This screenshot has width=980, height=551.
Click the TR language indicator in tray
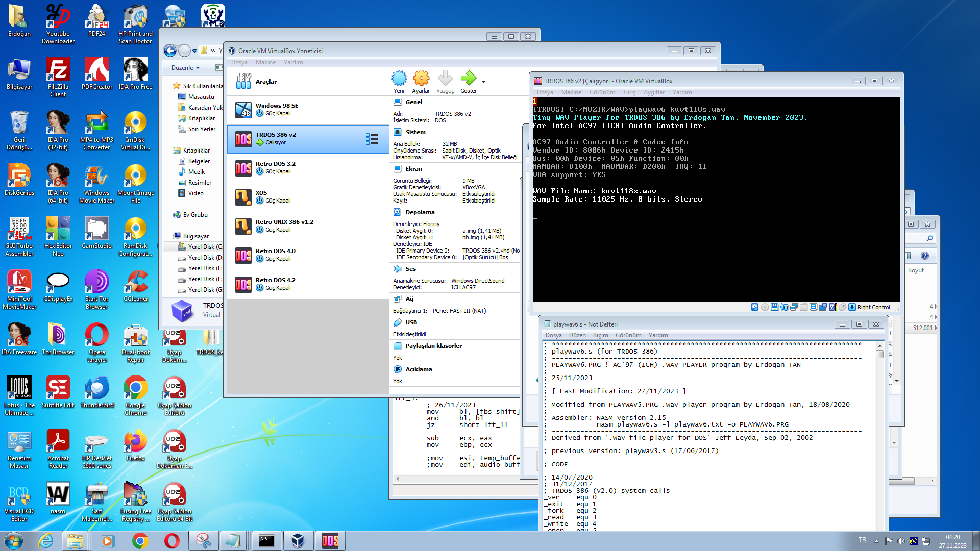coord(862,540)
